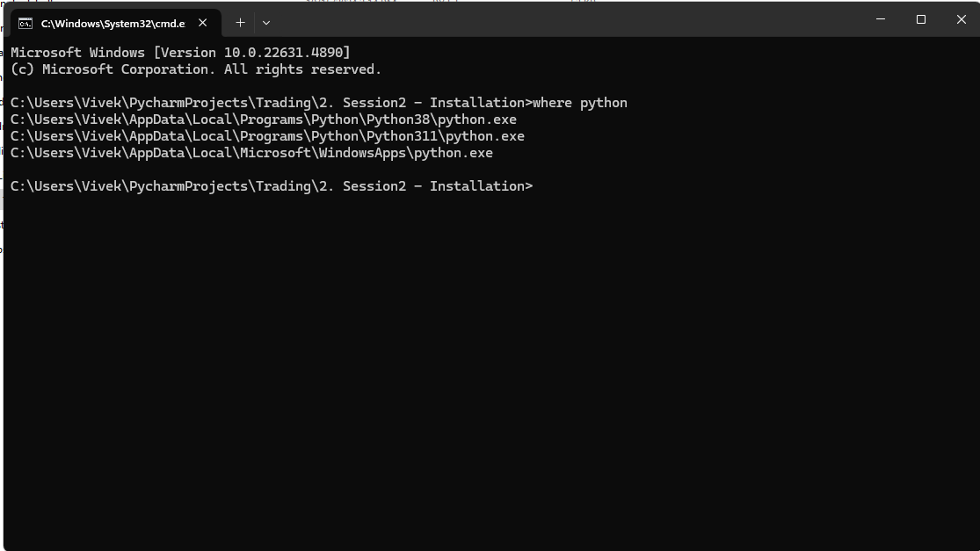The image size is (980, 551).
Task: Select the C:\Windows\System32\cmd.exe tab title
Action: click(113, 23)
